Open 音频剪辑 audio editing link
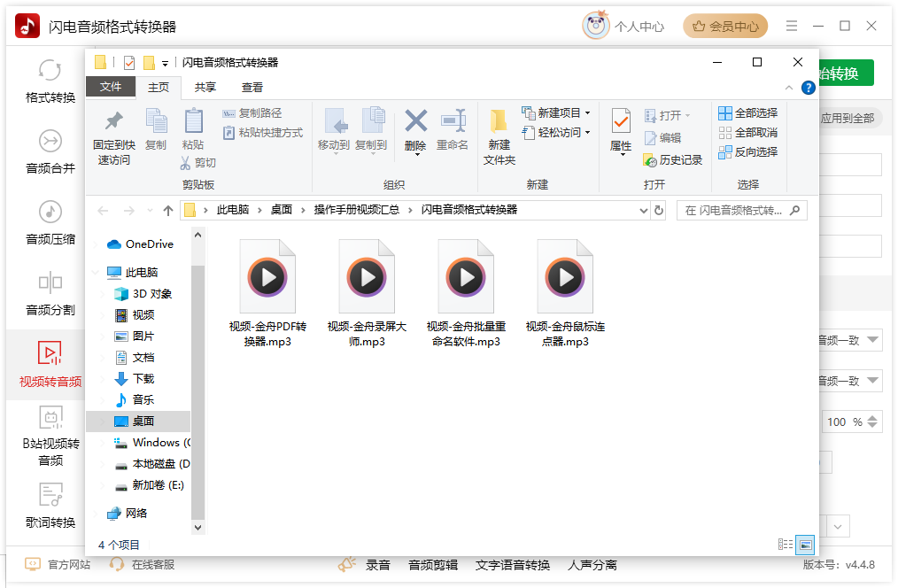The image size is (898, 588). (x=433, y=565)
